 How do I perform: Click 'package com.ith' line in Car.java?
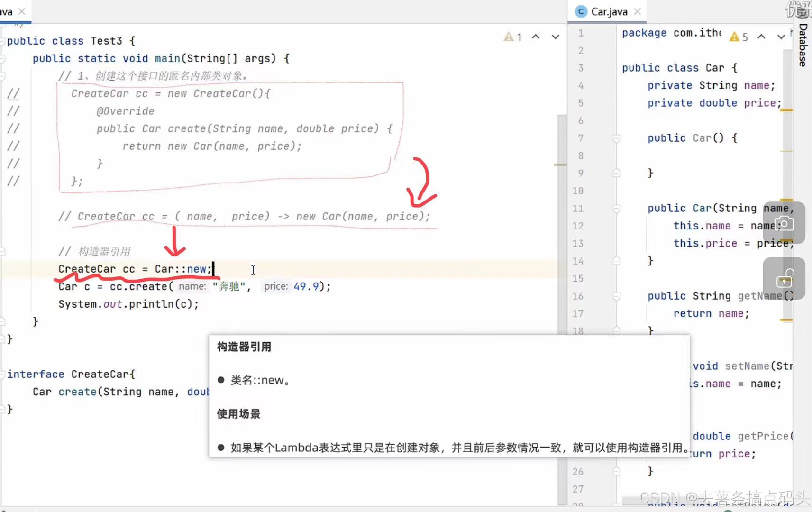point(671,33)
